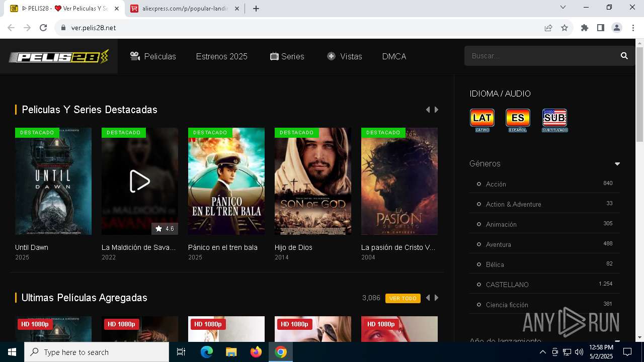Open the Son of God poster
The height and width of the screenshot is (362, 644).
(313, 181)
